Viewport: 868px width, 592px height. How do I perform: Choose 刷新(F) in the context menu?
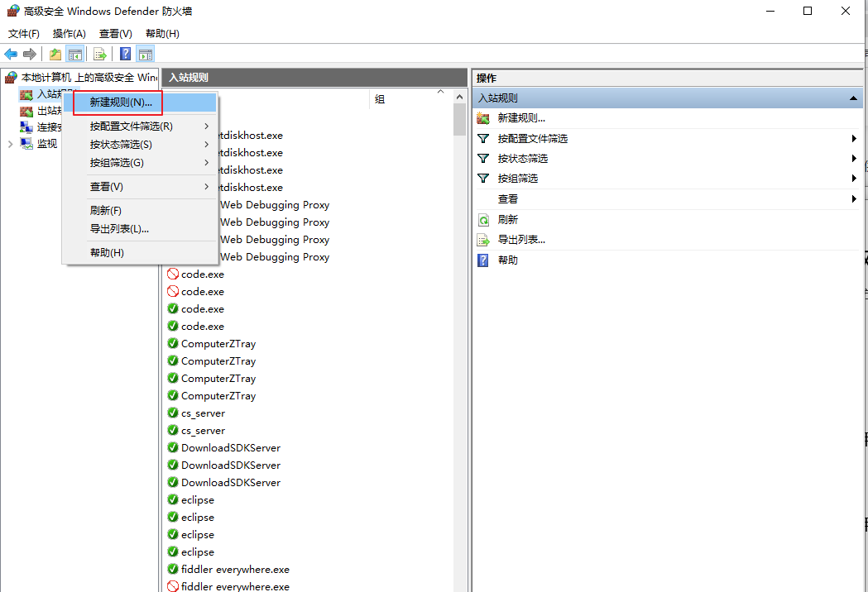(x=140, y=210)
